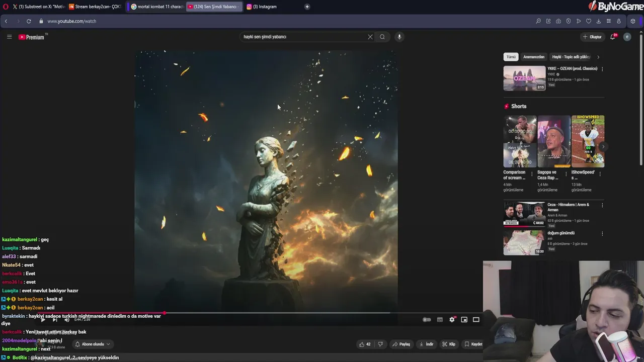Open a new browser tab with plus
Screen dimensions: 644x362
point(307,7)
